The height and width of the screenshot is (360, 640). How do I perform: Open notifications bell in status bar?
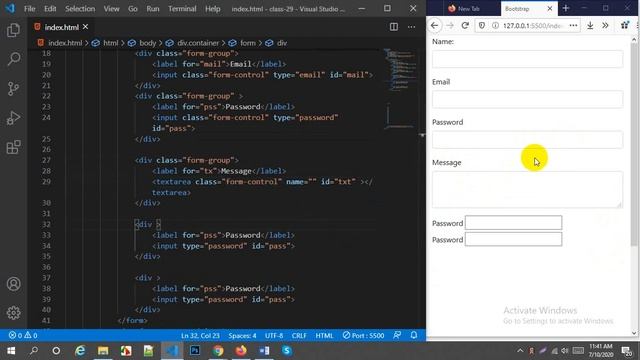click(x=413, y=335)
